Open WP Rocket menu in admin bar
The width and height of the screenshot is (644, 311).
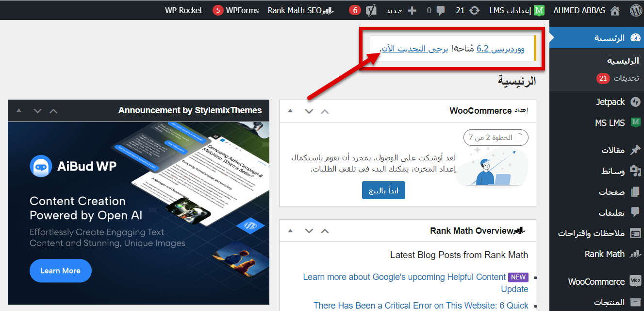pos(183,10)
